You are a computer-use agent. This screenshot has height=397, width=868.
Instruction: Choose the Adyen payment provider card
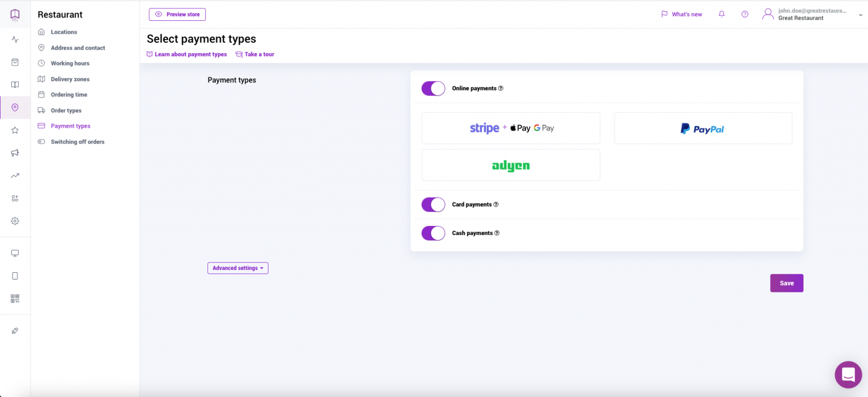(x=510, y=165)
